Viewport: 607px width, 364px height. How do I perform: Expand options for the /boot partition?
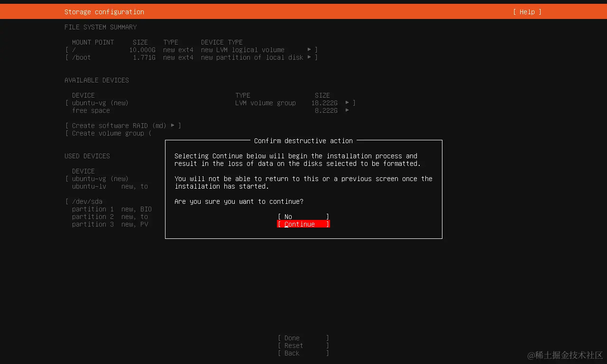pyautogui.click(x=310, y=57)
